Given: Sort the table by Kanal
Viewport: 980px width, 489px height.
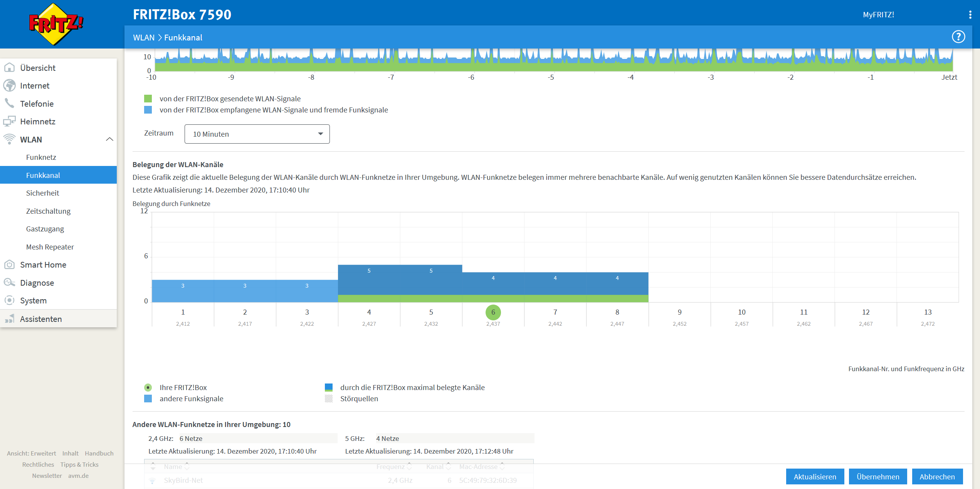Looking at the screenshot, I should pyautogui.click(x=438, y=466).
